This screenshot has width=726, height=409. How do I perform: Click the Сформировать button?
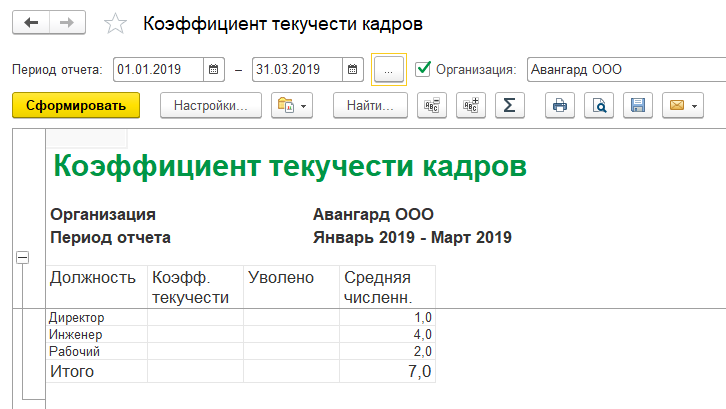tap(76, 105)
